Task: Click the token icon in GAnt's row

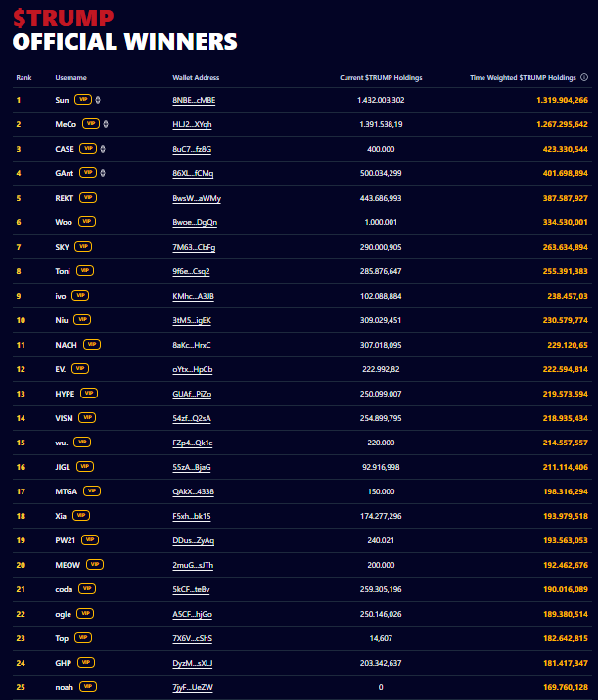Action: click(x=103, y=172)
